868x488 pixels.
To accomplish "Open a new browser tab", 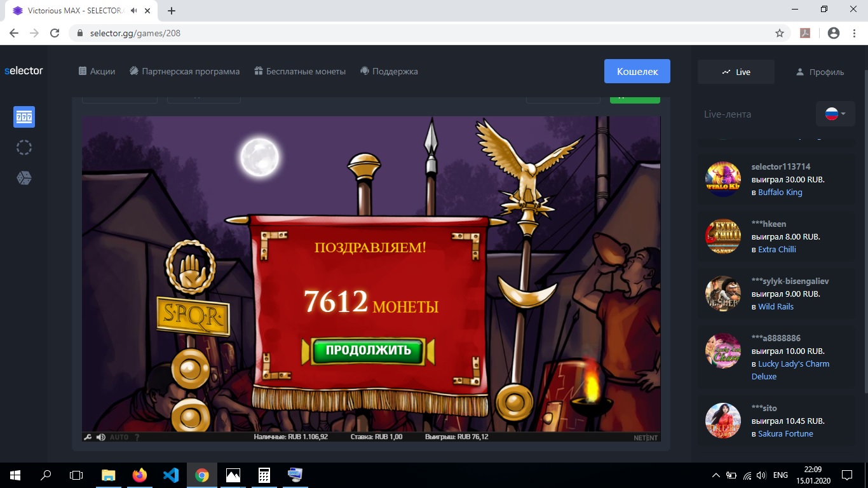I will [172, 10].
